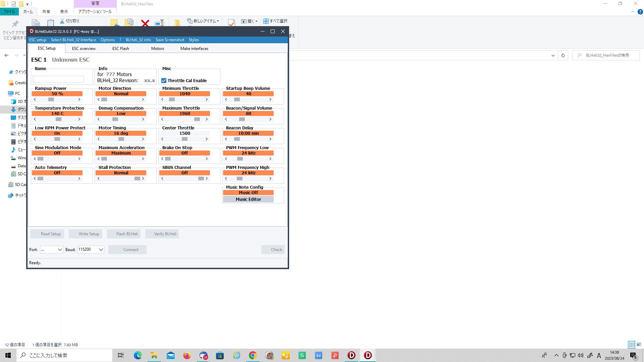Click the Motor Timing slider thumb
Viewport: 644px width, 362px height.
[121, 139]
